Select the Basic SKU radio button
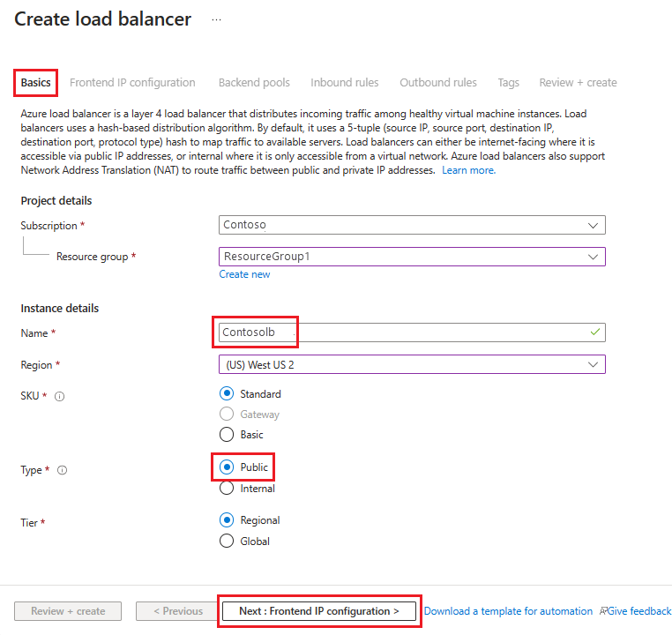The image size is (672, 635). click(x=227, y=435)
